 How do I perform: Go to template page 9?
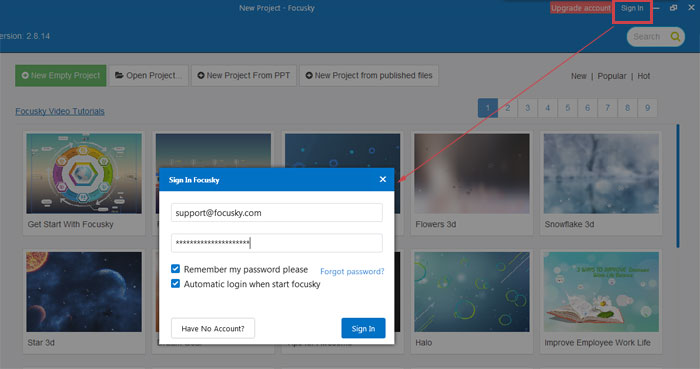(647, 108)
